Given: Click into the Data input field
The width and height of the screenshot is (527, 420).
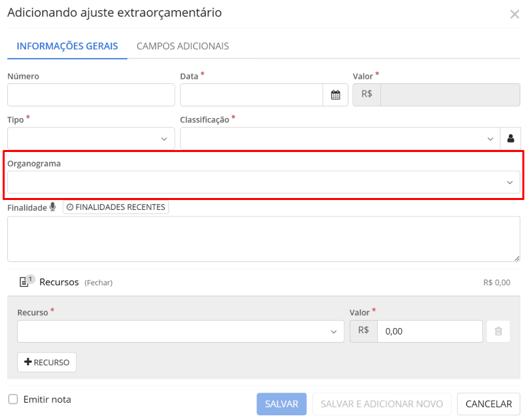Looking at the screenshot, I should [x=251, y=95].
